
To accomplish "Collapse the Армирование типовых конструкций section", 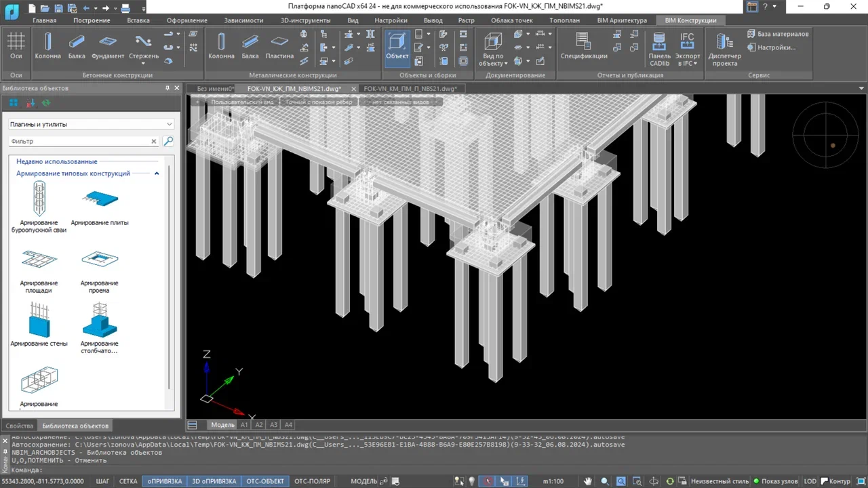I will [x=157, y=174].
